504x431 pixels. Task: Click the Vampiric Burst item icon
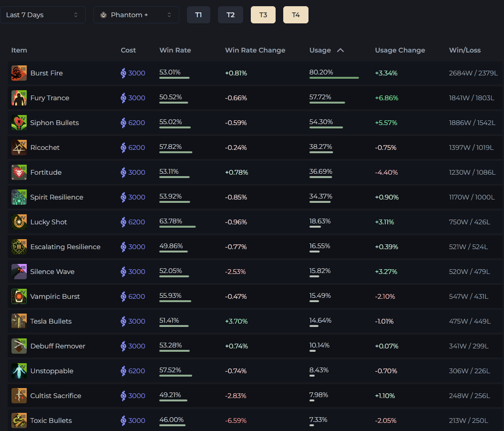tap(19, 296)
